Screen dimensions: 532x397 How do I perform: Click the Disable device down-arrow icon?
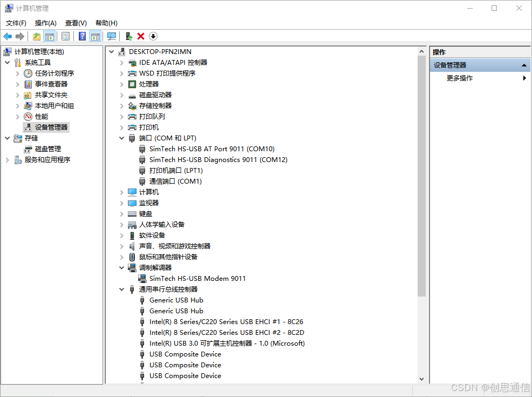click(x=153, y=36)
